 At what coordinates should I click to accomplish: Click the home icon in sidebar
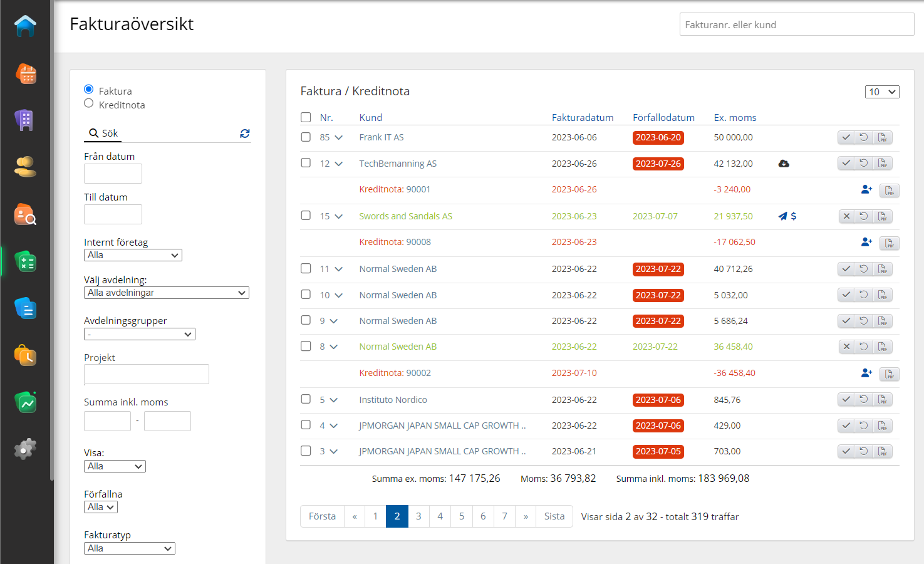tap(25, 26)
